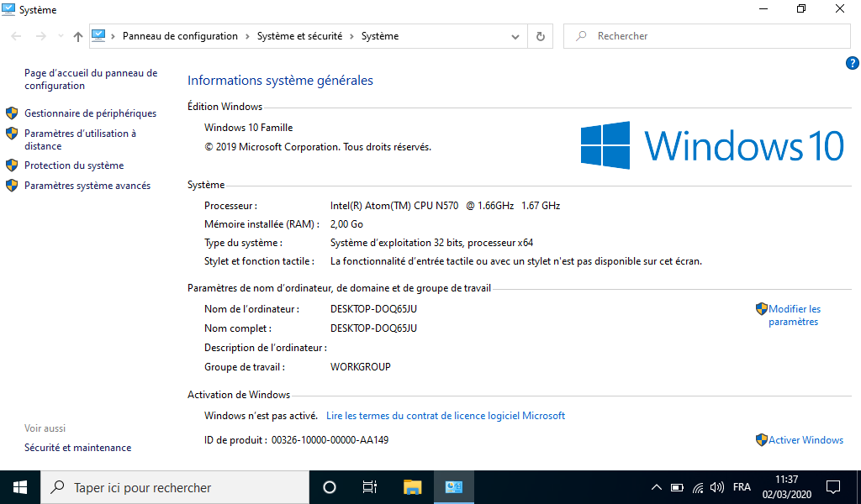Open Gestionnaire de périphériques link
The image size is (861, 504).
pyautogui.click(x=90, y=113)
